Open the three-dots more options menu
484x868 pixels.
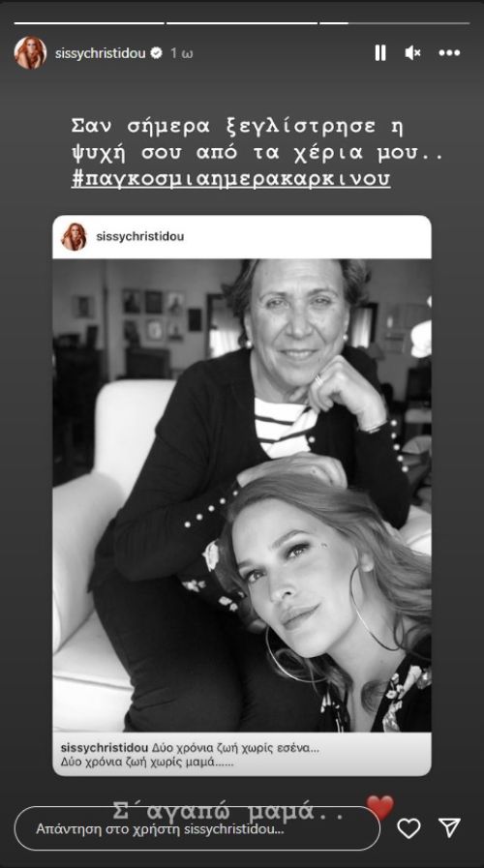[x=449, y=53]
